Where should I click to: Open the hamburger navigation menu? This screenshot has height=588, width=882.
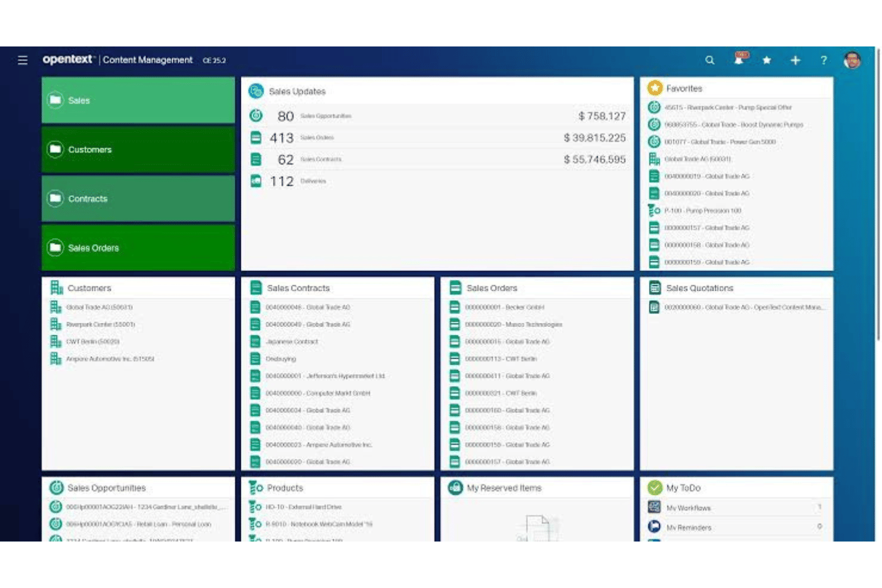coord(23,60)
